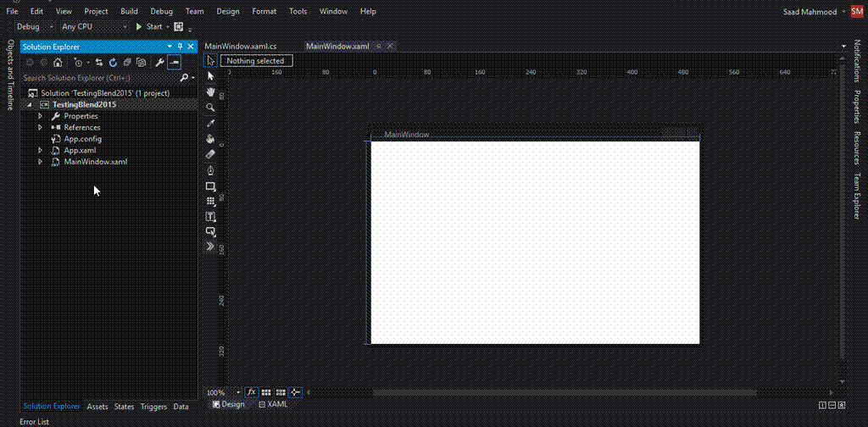Click the SM user account avatar
This screenshot has height=427, width=868.
pyautogui.click(x=857, y=11)
